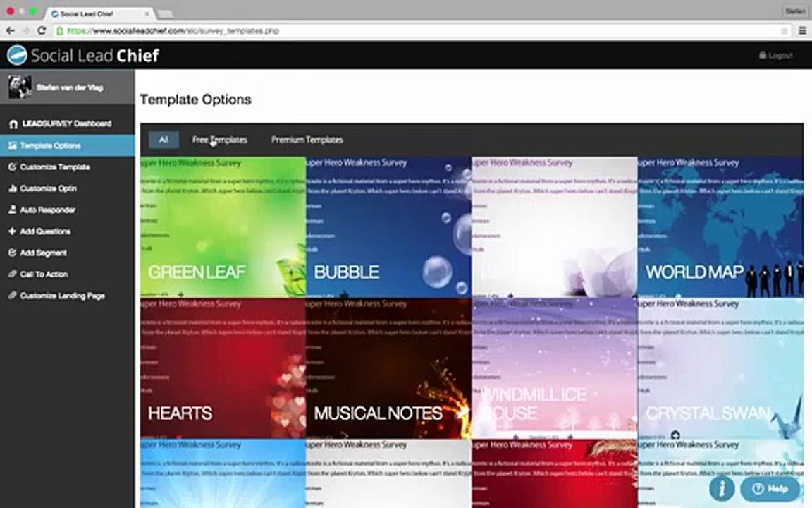This screenshot has width=812, height=508.
Task: Click the Template Options picture icon
Action: [x=13, y=145]
